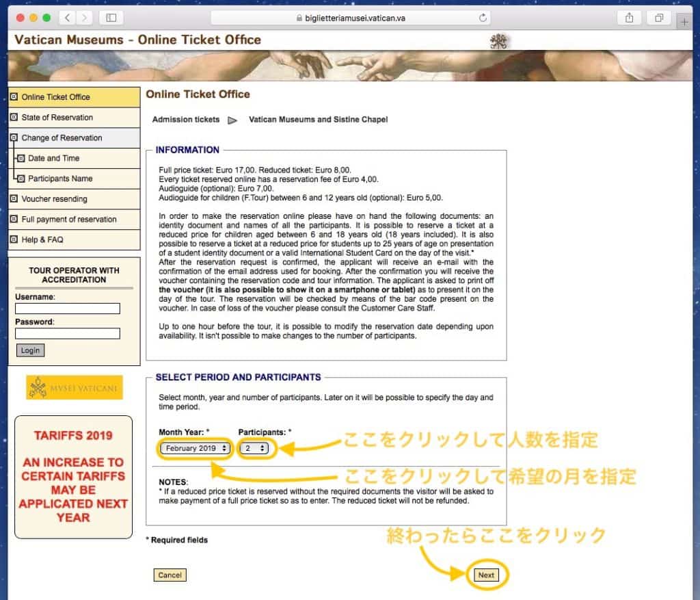700x600 pixels.
Task: Click the icon beside Help & FAQ
Action: tap(14, 239)
